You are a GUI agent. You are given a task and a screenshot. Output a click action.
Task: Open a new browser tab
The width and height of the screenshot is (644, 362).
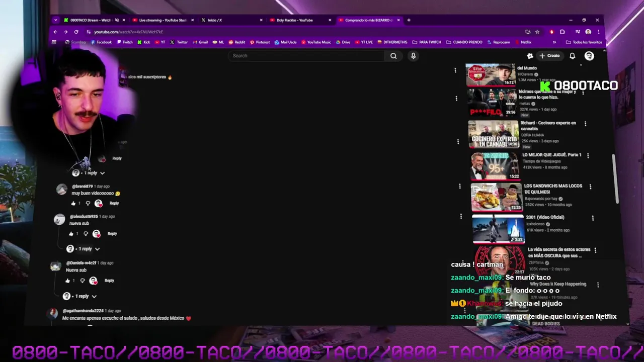click(x=409, y=20)
